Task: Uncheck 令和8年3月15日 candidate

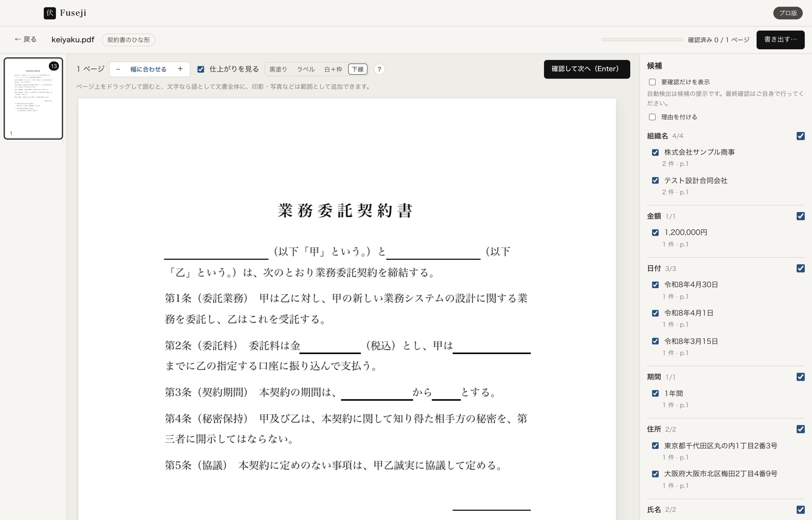Action: 655,341
